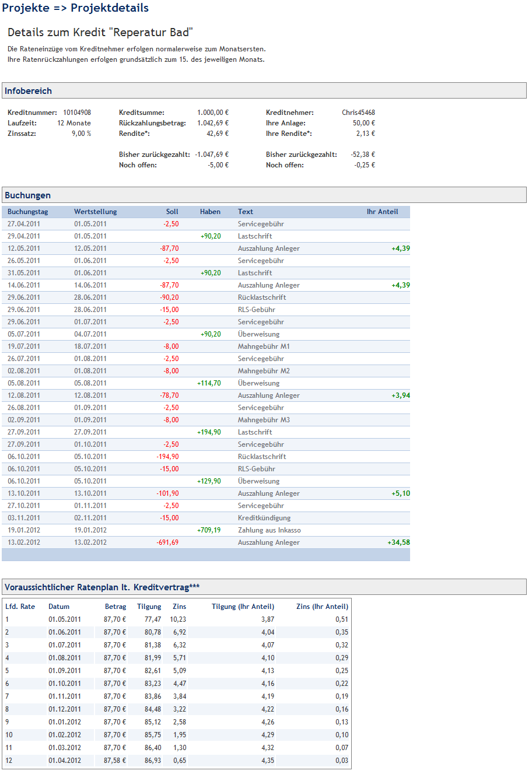Click the value '-52,38 €' under Bisher zurückgezahlt

363,155
